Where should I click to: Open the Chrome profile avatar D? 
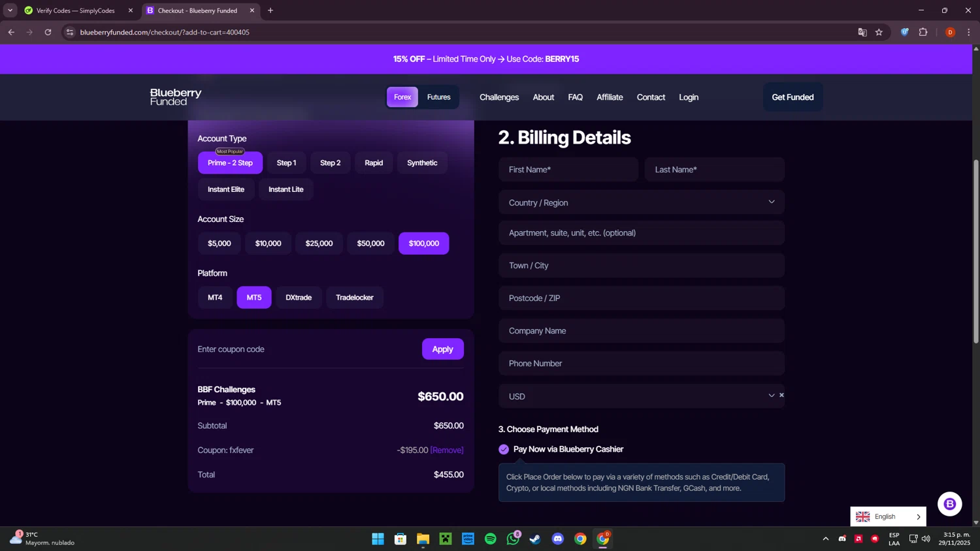pos(950,32)
